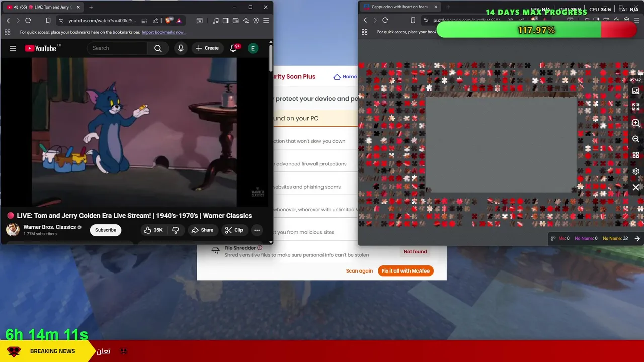This screenshot has width=644, height=362.
Task: Open the share icon in YouTube address bar
Action: [155, 21]
